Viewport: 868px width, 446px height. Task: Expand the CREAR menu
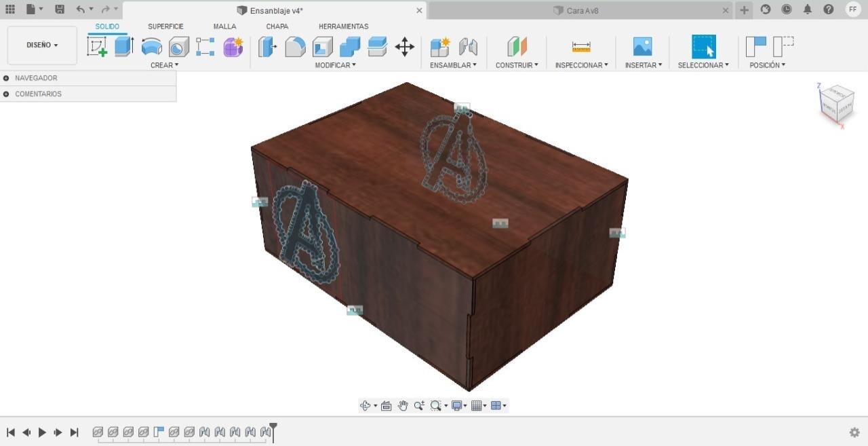(x=164, y=65)
